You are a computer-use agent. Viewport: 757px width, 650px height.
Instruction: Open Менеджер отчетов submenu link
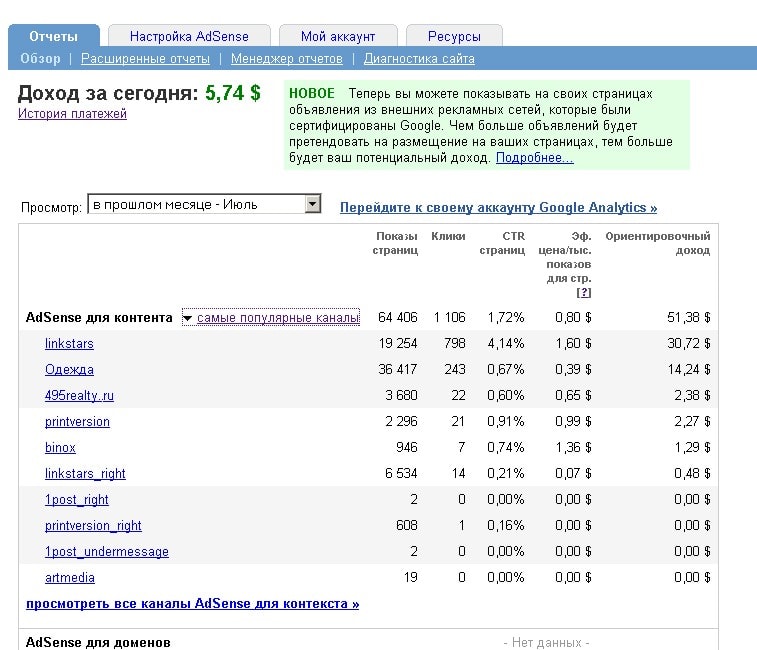(x=286, y=59)
